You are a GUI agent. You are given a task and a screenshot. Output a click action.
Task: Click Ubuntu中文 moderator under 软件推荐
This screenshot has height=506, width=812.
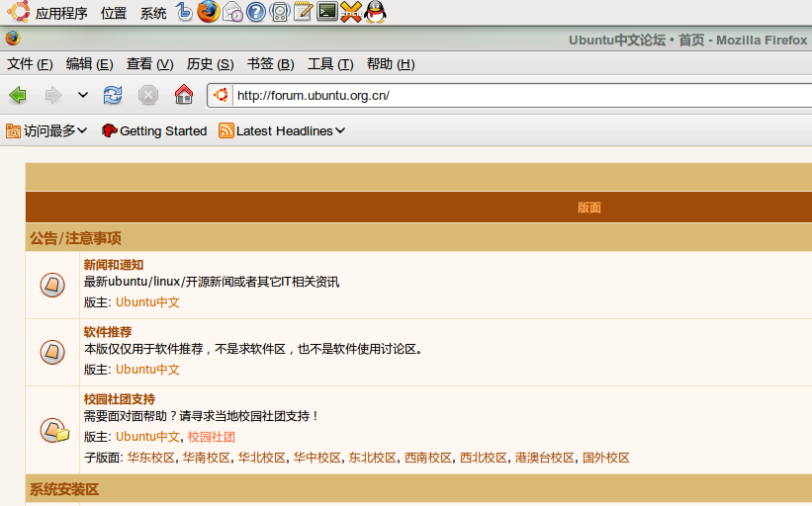pos(147,370)
